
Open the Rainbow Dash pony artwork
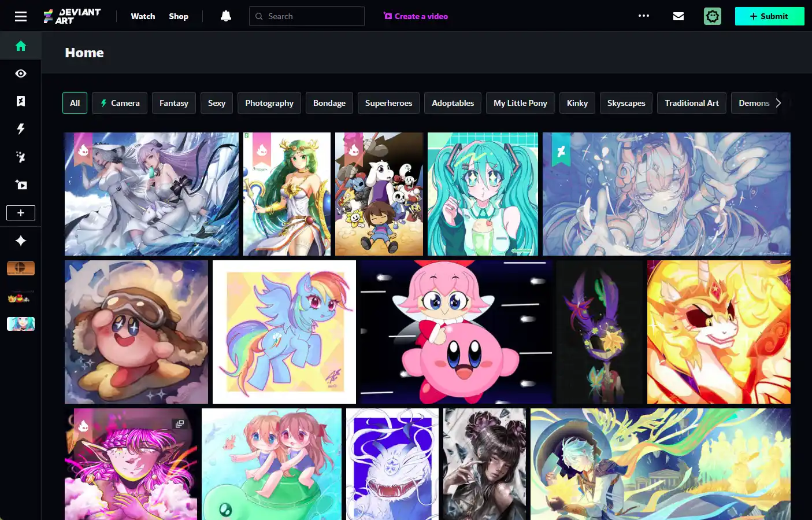pyautogui.click(x=284, y=332)
